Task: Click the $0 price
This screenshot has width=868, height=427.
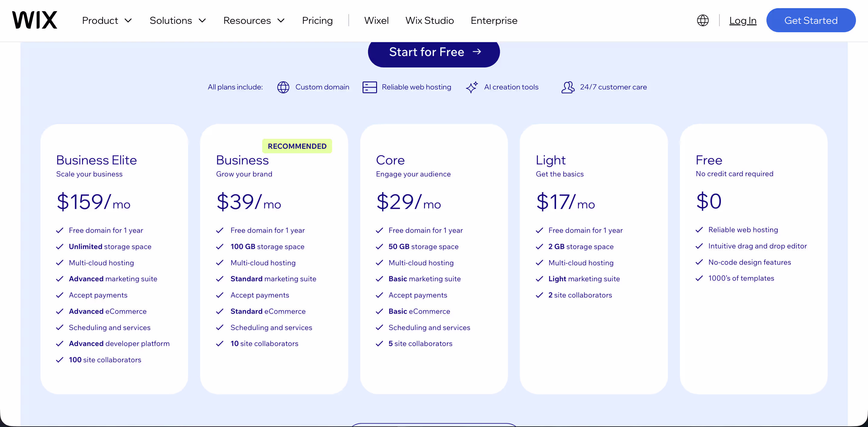Action: (709, 201)
